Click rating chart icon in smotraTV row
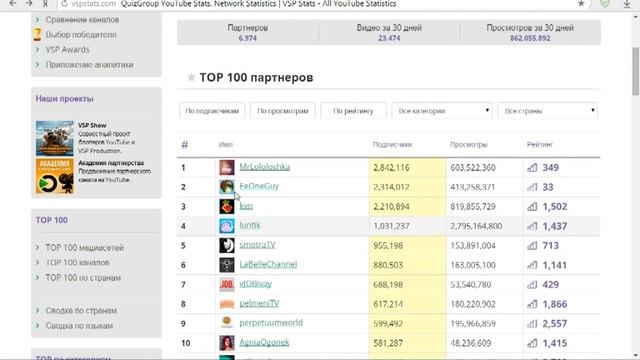Screen dimensions: 640x360 pyautogui.click(x=532, y=245)
